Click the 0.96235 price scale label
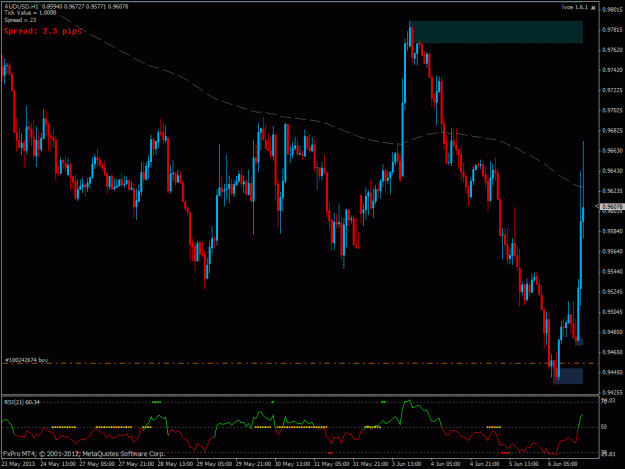 613,191
